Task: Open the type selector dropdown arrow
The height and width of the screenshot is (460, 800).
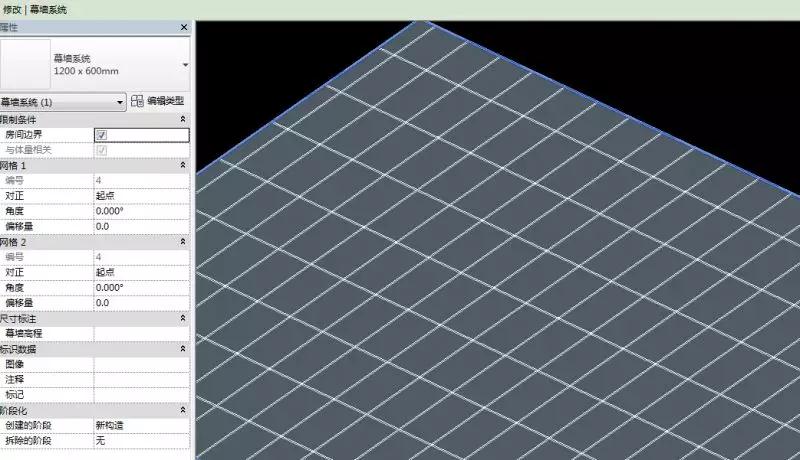Action: pos(185,65)
